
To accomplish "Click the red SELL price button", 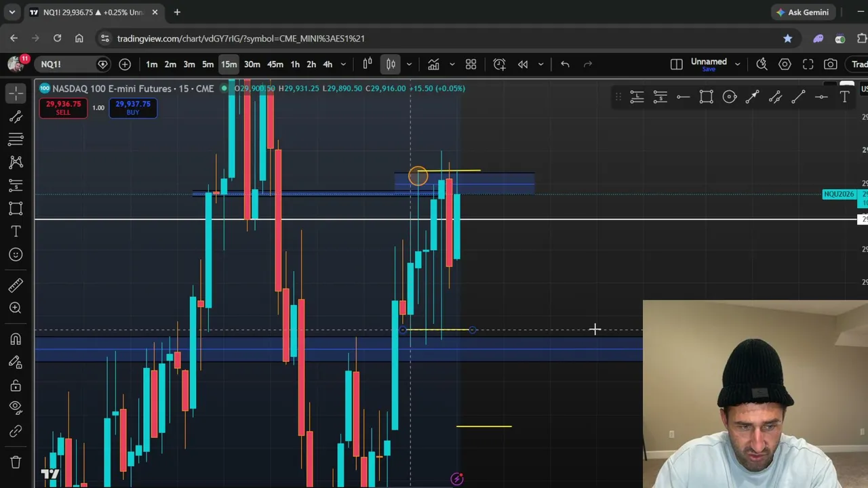I will [63, 108].
